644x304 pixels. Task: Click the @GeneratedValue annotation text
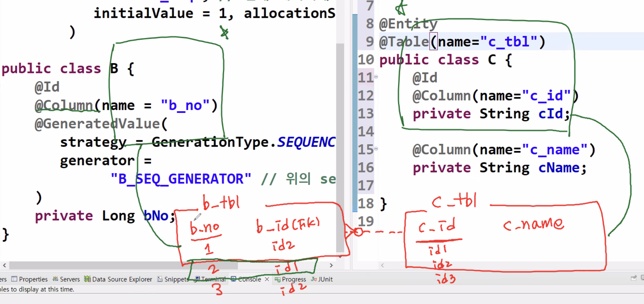click(x=97, y=124)
